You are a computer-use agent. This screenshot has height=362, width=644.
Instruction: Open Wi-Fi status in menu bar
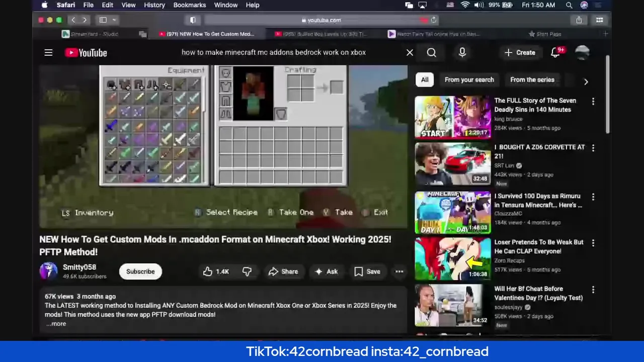point(465,5)
